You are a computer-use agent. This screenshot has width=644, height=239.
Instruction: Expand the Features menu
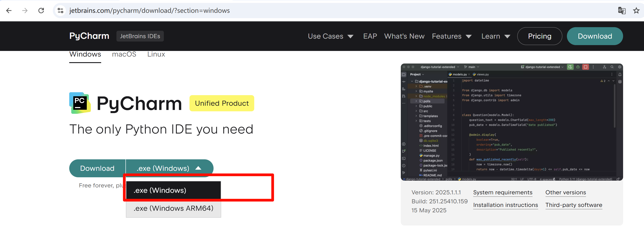[452, 36]
